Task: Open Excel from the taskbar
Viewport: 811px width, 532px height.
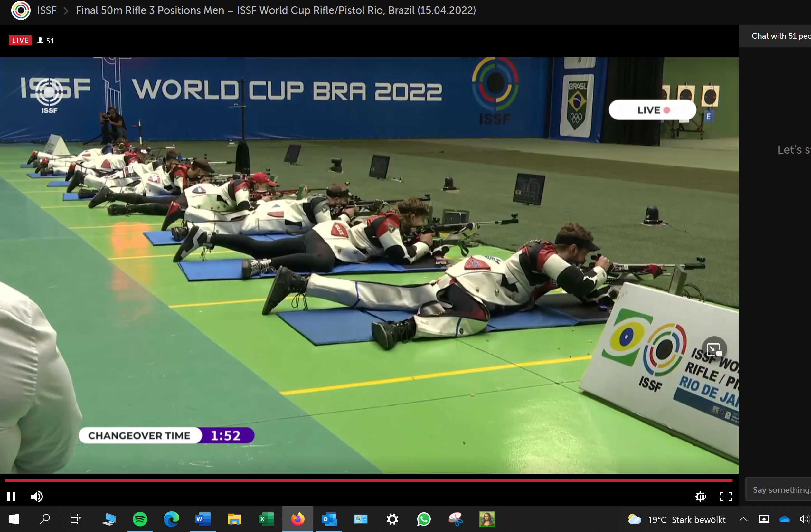Action: click(266, 519)
